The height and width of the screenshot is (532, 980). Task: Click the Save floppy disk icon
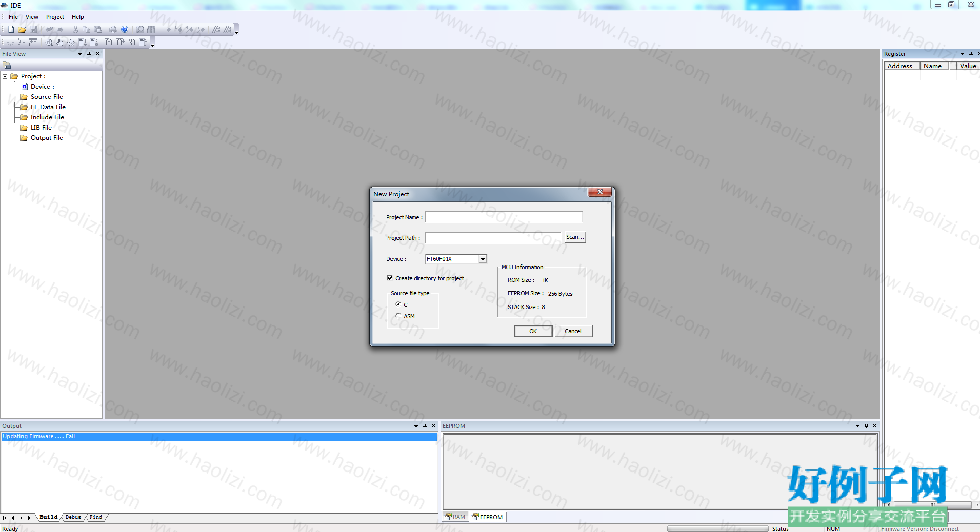point(34,30)
